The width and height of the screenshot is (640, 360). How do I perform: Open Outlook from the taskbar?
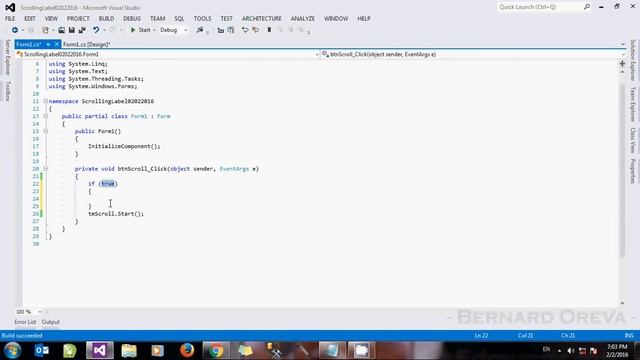pos(41,351)
